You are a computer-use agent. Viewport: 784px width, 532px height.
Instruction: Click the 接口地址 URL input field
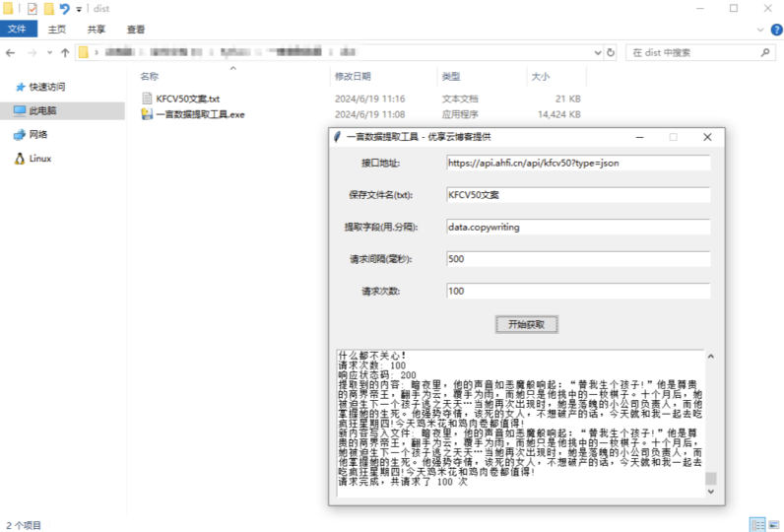coord(576,163)
